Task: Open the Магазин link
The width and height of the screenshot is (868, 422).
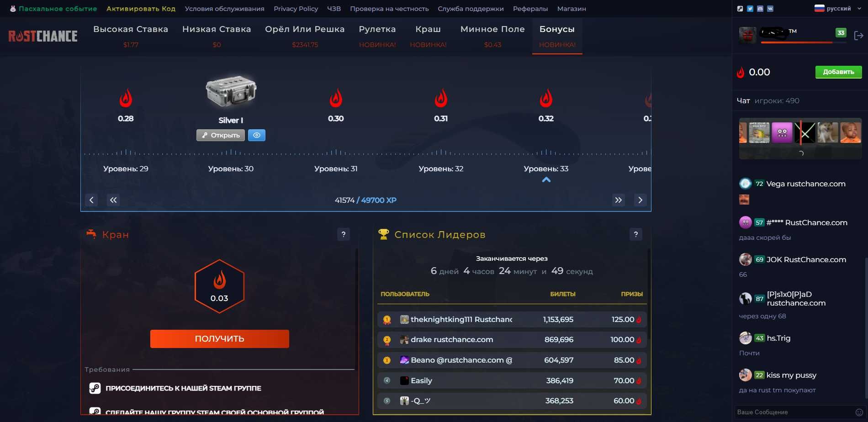Action: coord(572,9)
